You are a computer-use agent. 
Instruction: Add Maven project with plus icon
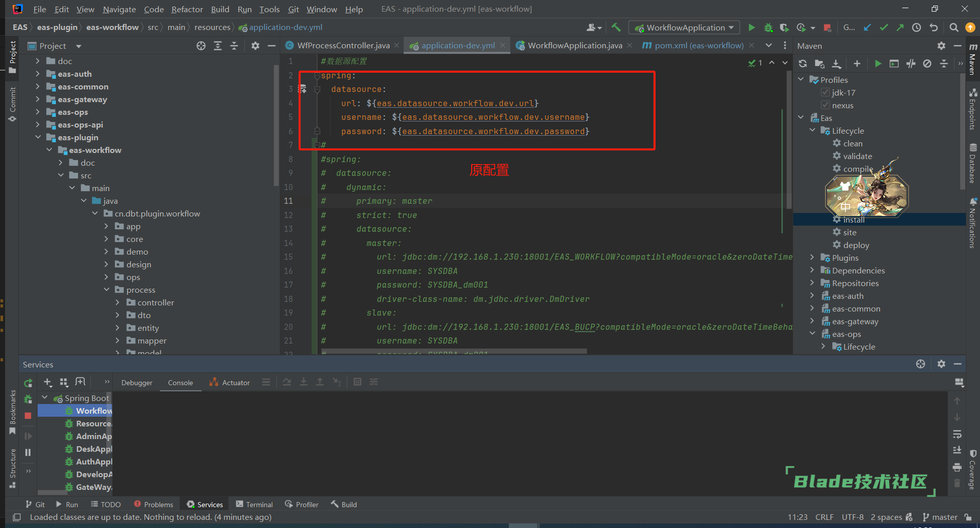tap(857, 64)
